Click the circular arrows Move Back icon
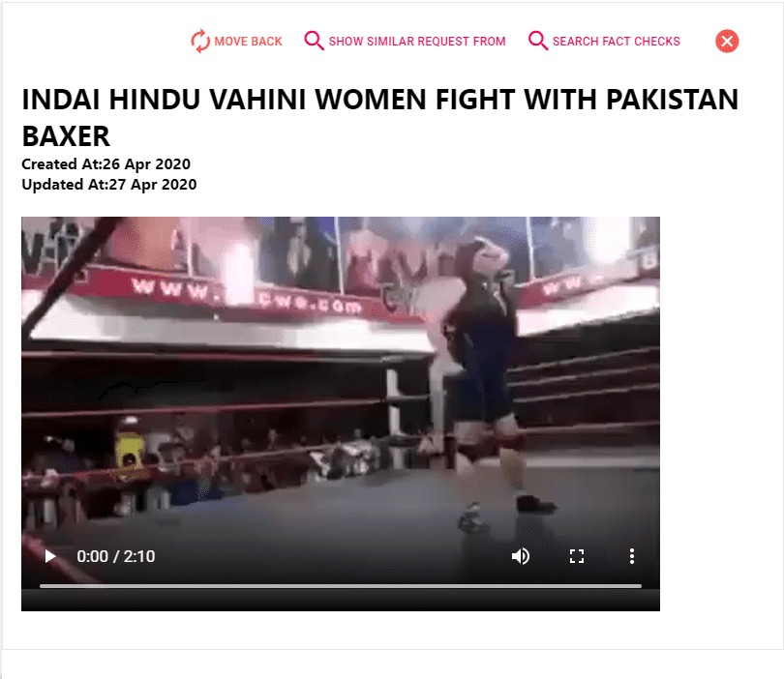The width and height of the screenshot is (784, 679). click(200, 41)
